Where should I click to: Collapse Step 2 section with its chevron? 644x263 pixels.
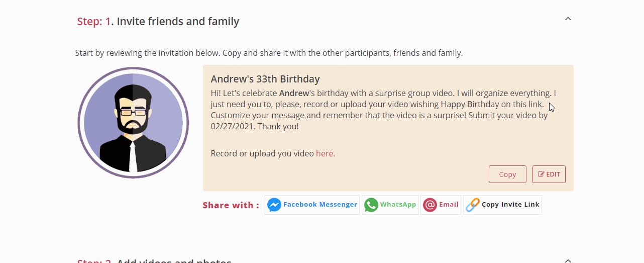click(x=568, y=260)
